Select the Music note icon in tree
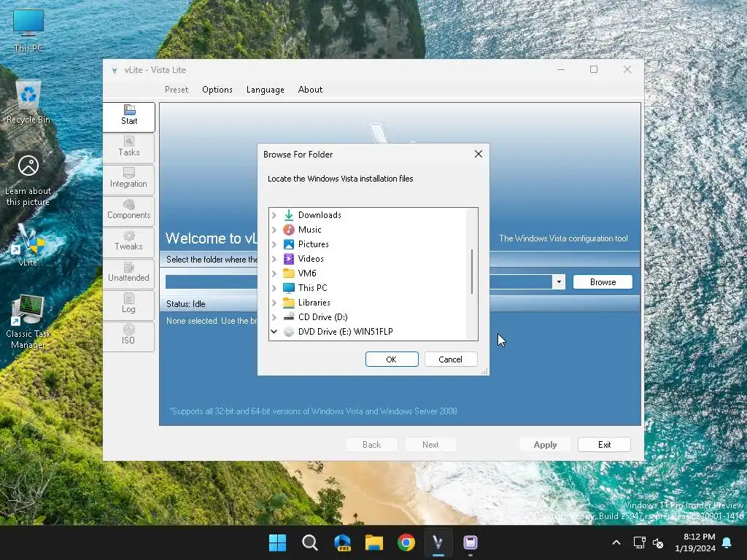747x560 pixels. [289, 230]
